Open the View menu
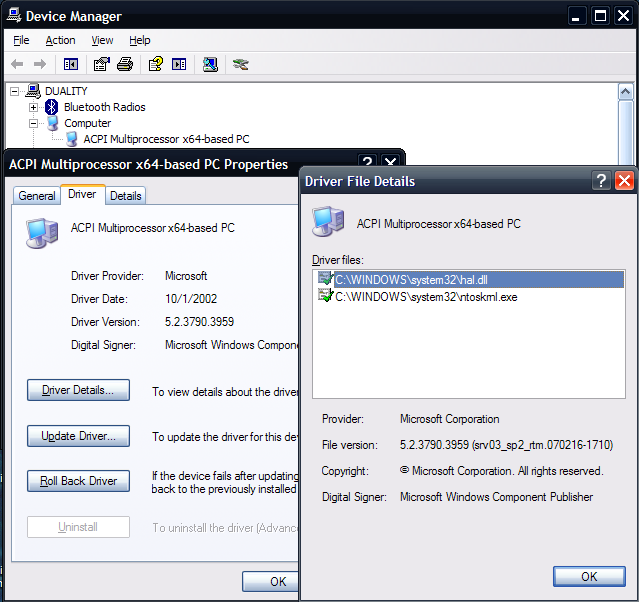Viewport: 639px width, 602px height. pos(102,40)
